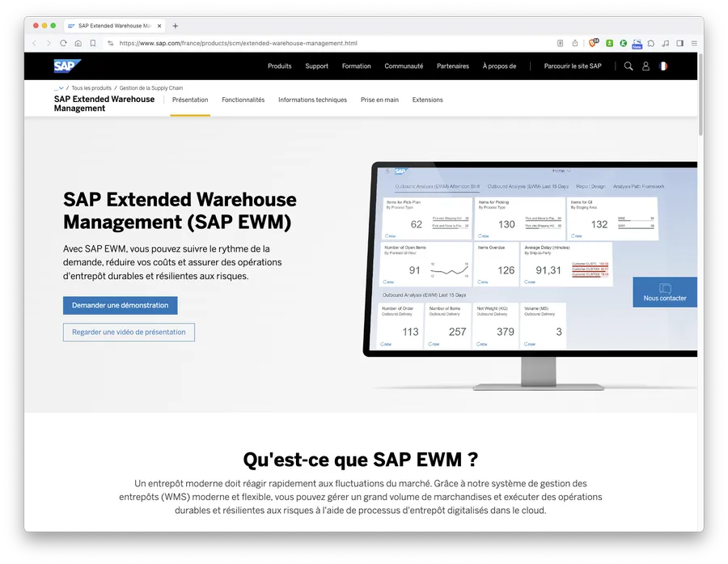This screenshot has width=728, height=564.
Task: Open the user account profile icon
Action: pyautogui.click(x=645, y=66)
